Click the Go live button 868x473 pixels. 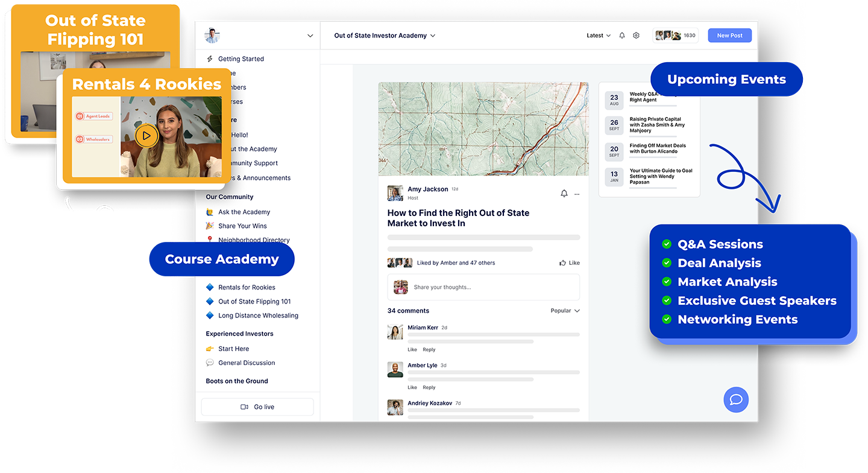tap(257, 407)
